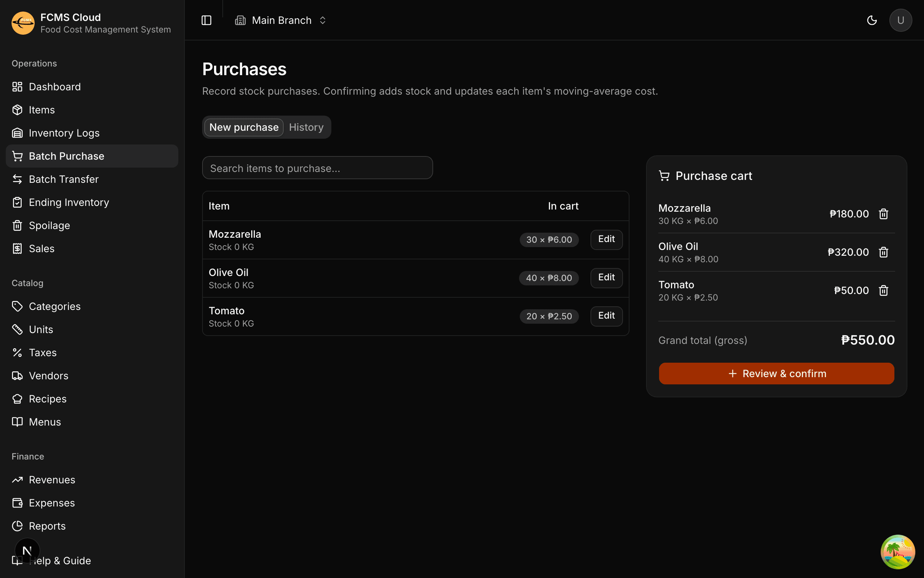
Task: Click the Menus book icon
Action: pos(17,422)
